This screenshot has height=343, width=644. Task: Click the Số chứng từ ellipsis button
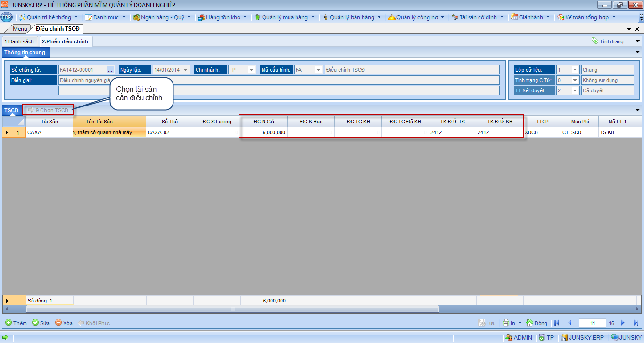tap(110, 70)
